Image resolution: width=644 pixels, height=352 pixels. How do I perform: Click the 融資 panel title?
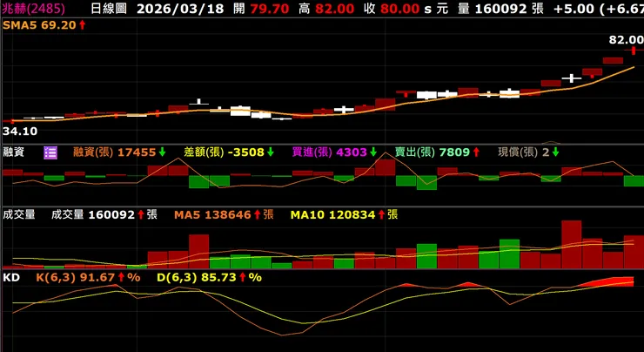coord(14,152)
